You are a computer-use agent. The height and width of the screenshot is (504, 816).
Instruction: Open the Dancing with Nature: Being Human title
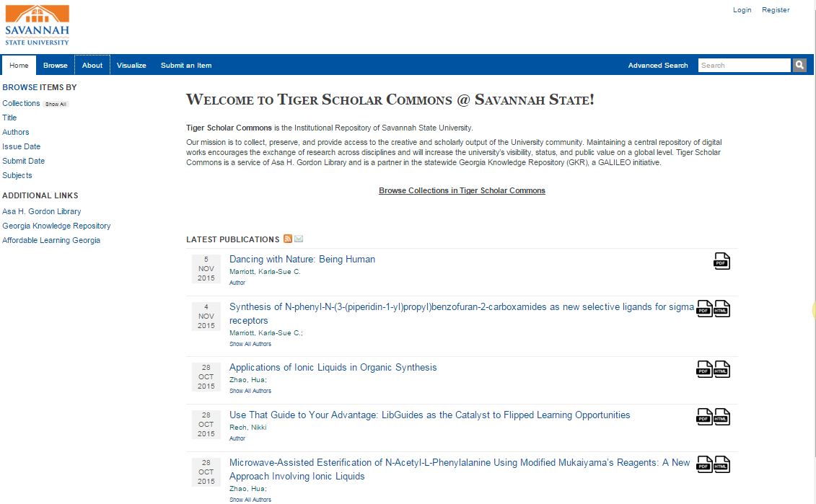(x=302, y=259)
